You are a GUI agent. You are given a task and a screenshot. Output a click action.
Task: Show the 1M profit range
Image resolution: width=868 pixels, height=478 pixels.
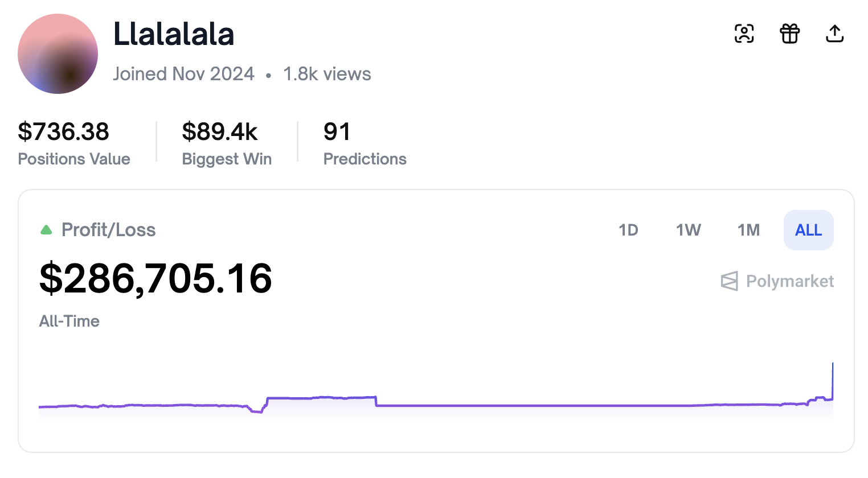748,230
